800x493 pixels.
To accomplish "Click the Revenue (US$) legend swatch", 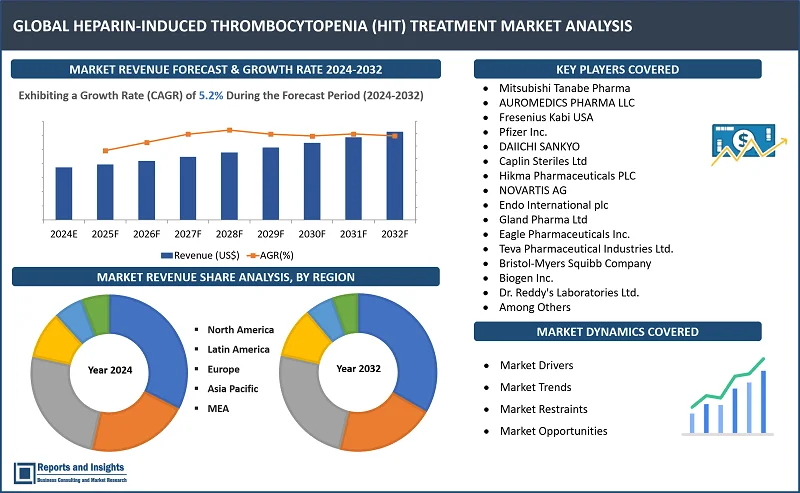I will [166, 255].
